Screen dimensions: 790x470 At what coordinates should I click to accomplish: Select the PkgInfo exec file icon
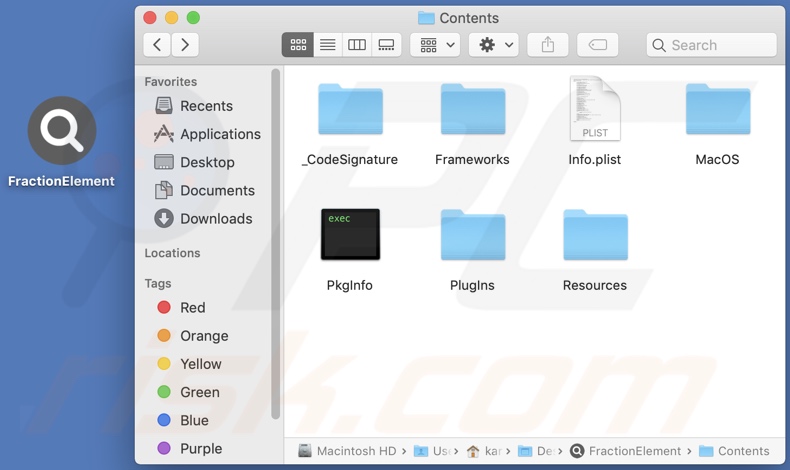pyautogui.click(x=350, y=234)
